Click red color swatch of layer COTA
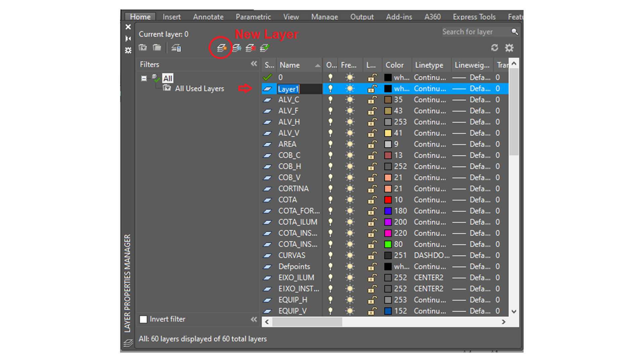644x362 pixels. click(x=388, y=200)
